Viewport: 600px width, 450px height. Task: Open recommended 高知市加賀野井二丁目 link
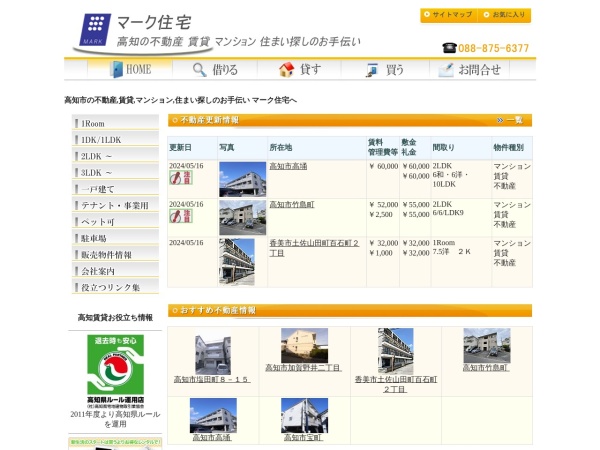[x=304, y=368]
